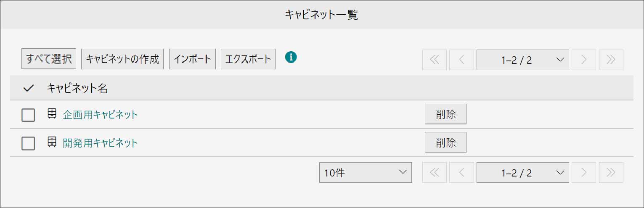The image size is (644, 208).
Task: Click the すべて選択 button
Action: [x=49, y=59]
